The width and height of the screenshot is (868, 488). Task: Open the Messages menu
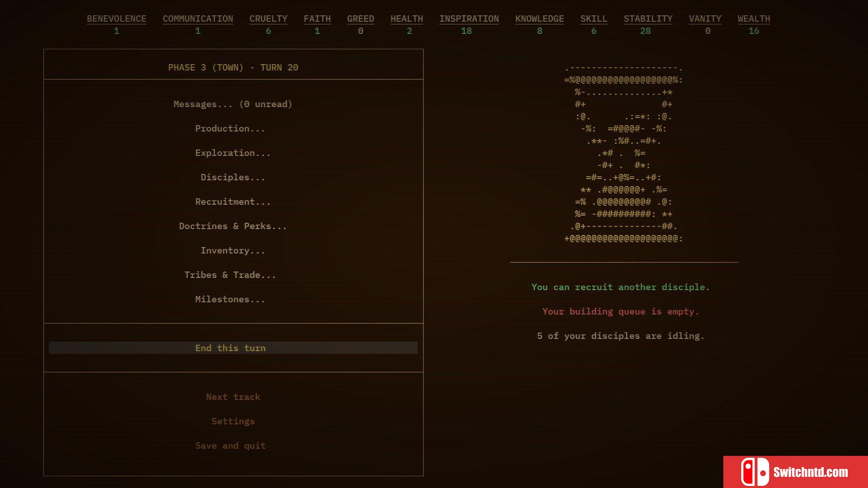click(232, 103)
